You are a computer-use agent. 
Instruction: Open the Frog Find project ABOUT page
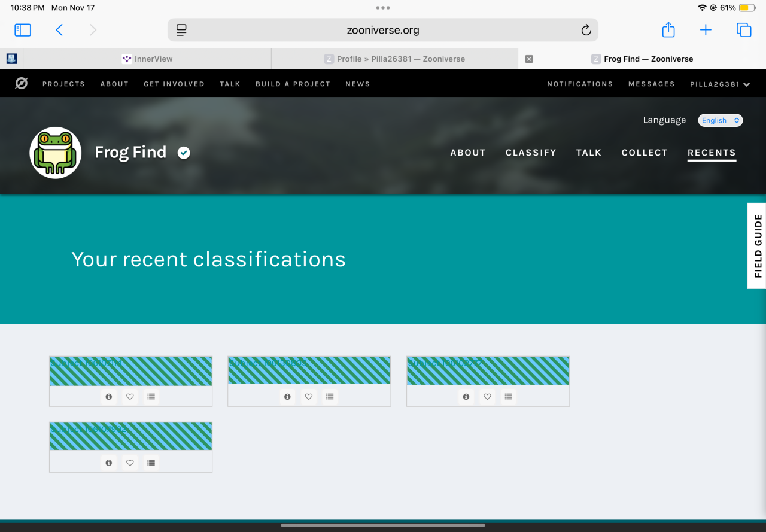tap(468, 153)
